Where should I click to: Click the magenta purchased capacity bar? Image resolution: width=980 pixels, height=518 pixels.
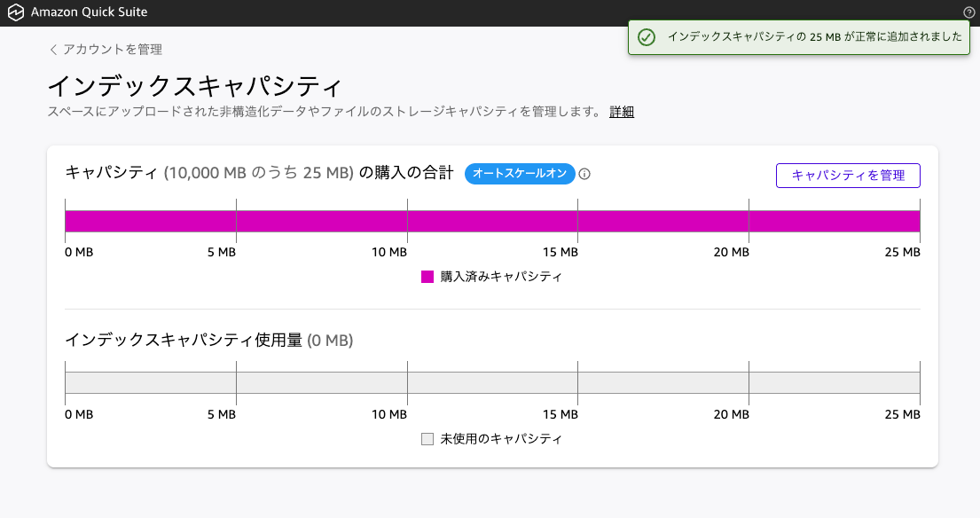click(x=492, y=221)
